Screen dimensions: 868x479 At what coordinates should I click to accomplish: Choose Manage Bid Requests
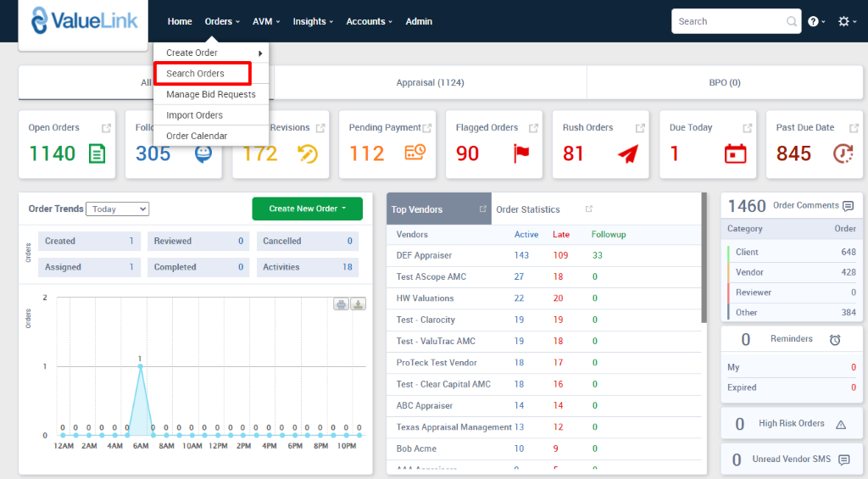[x=211, y=95]
